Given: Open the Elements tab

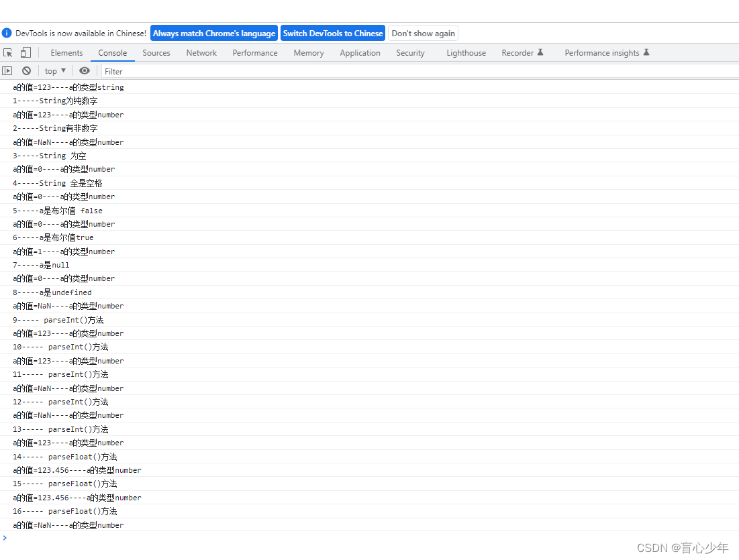Looking at the screenshot, I should coord(66,53).
